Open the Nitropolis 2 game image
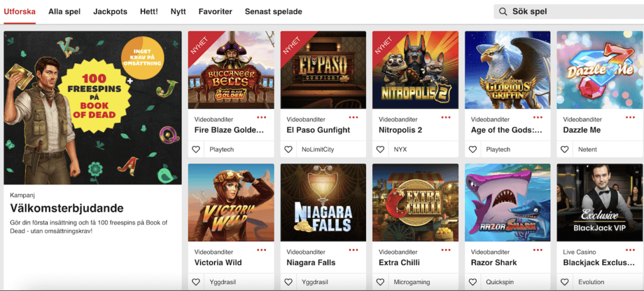 [x=415, y=70]
